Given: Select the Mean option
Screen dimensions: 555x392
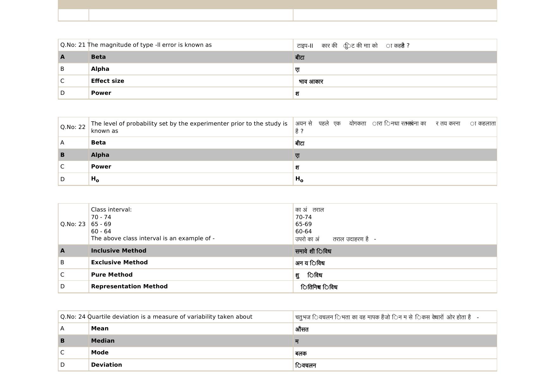Looking at the screenshot, I should pos(100,328).
